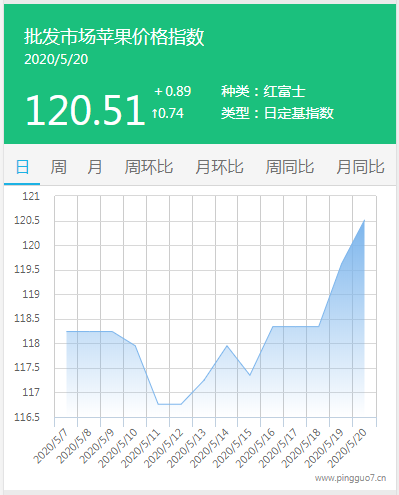Open the 月环比 tab
This screenshot has width=399, height=495.
(x=219, y=167)
